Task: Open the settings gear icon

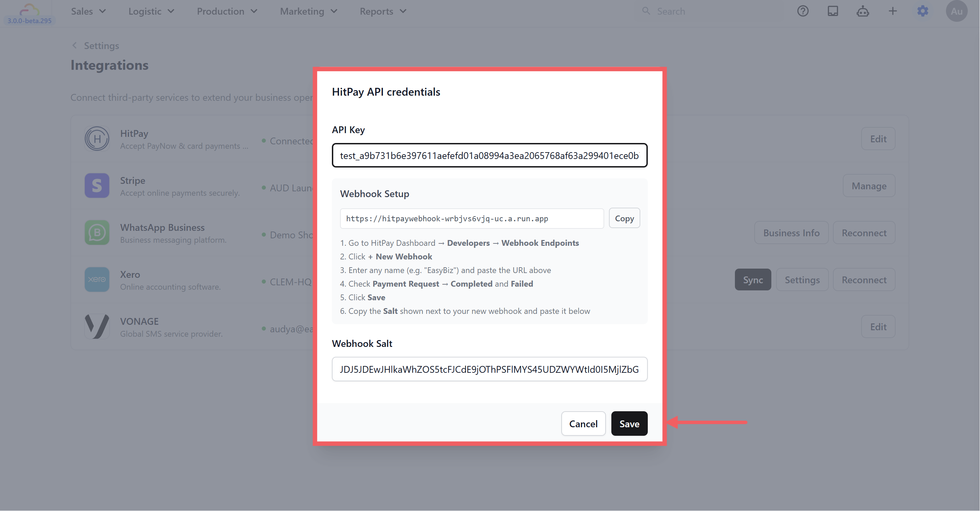Action: (922, 12)
